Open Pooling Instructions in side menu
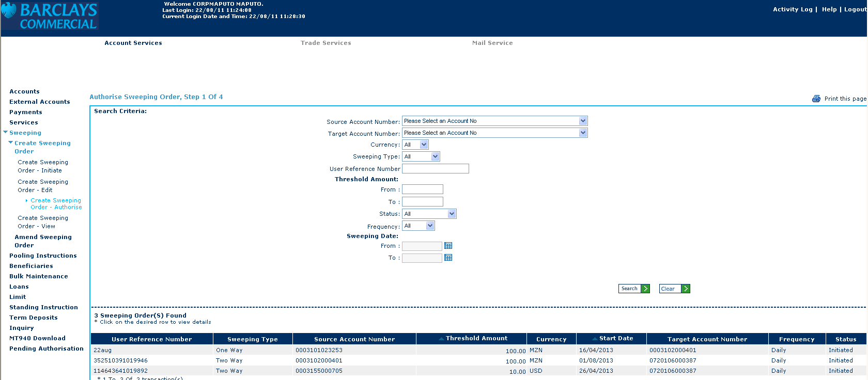 [x=43, y=256]
